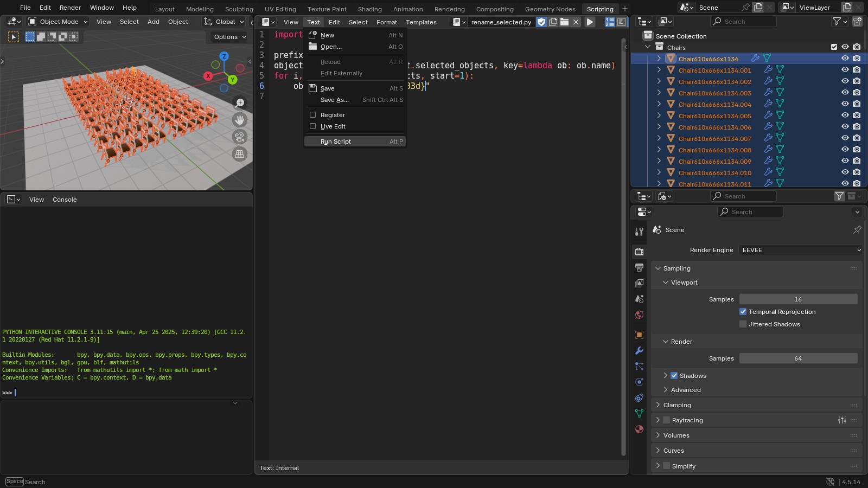This screenshot has height=488, width=868.
Task: Hide Chair610x666x1134.003 with its eye icon
Action: [845, 93]
